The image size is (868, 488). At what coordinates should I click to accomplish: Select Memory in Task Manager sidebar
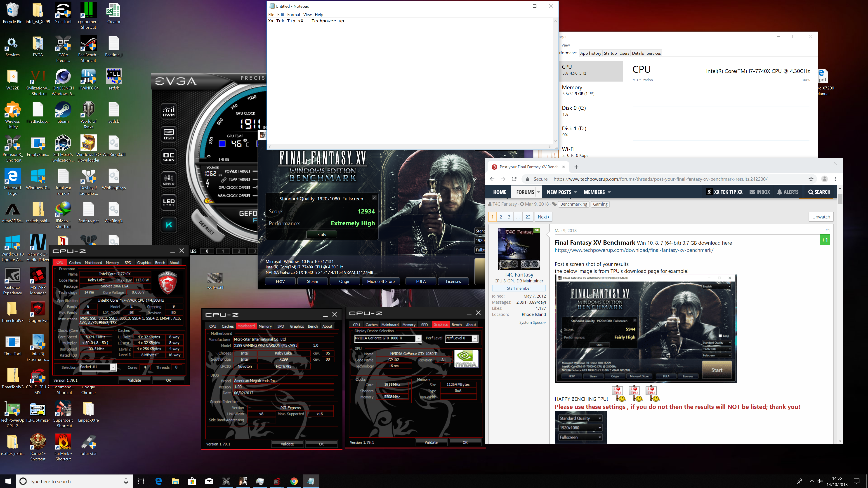click(591, 90)
